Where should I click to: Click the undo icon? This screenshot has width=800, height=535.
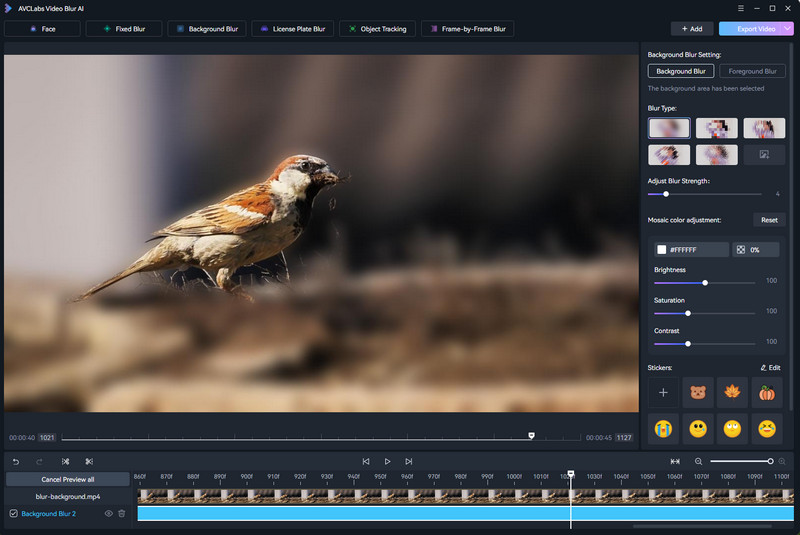tap(16, 462)
